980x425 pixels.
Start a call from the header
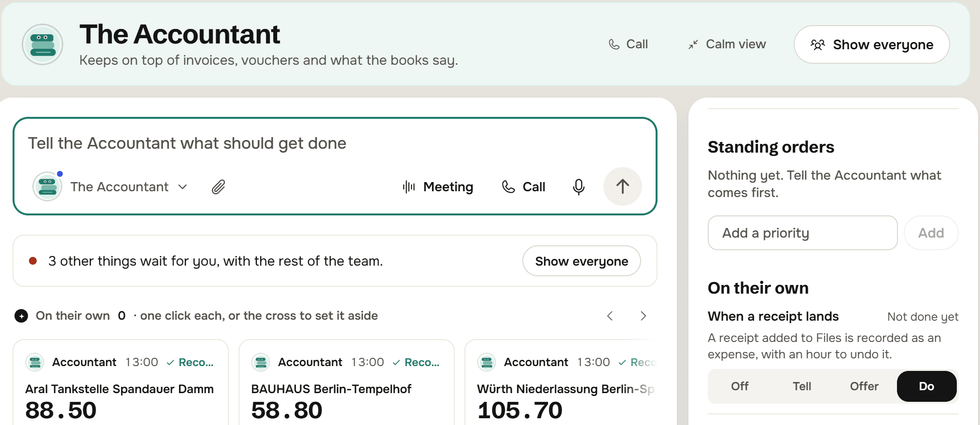click(x=628, y=44)
